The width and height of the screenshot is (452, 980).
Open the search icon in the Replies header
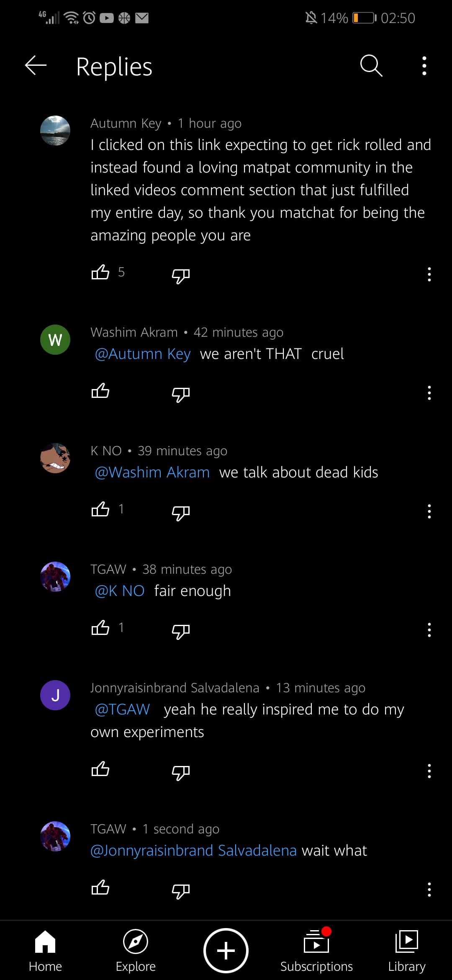click(x=371, y=66)
